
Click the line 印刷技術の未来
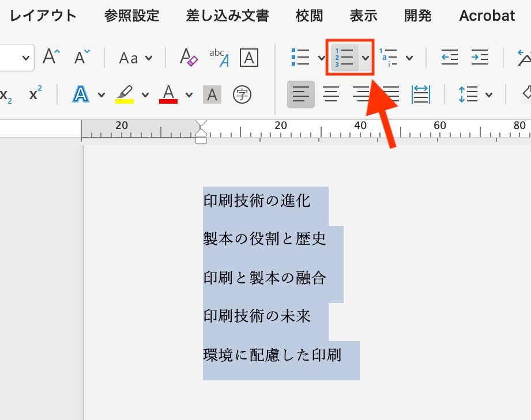pos(257,316)
